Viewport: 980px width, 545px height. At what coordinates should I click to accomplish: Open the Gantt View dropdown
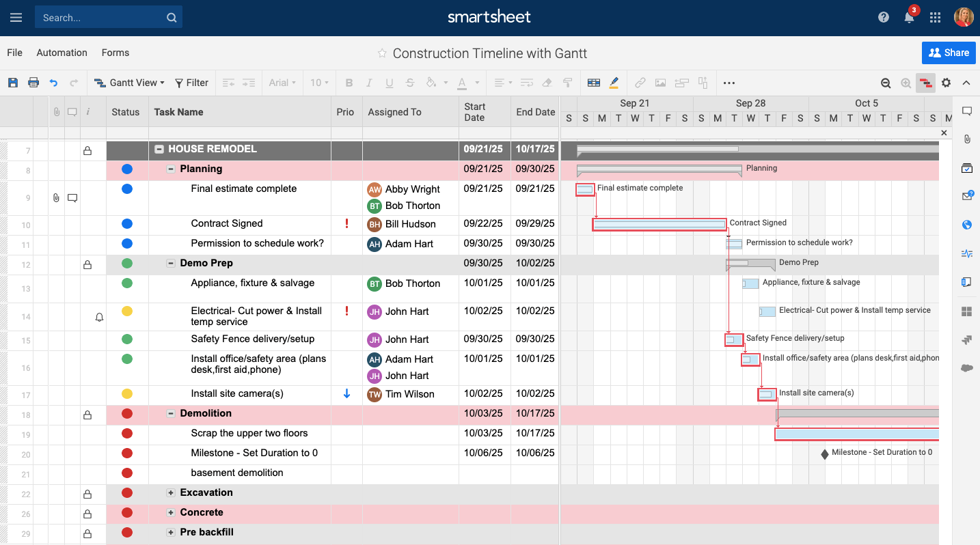click(129, 83)
